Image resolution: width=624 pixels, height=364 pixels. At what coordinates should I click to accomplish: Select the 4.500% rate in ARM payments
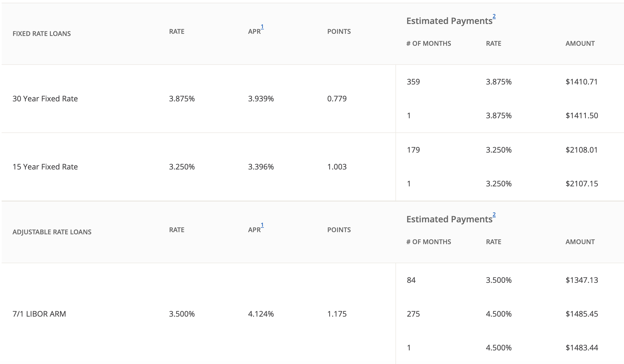click(x=499, y=314)
